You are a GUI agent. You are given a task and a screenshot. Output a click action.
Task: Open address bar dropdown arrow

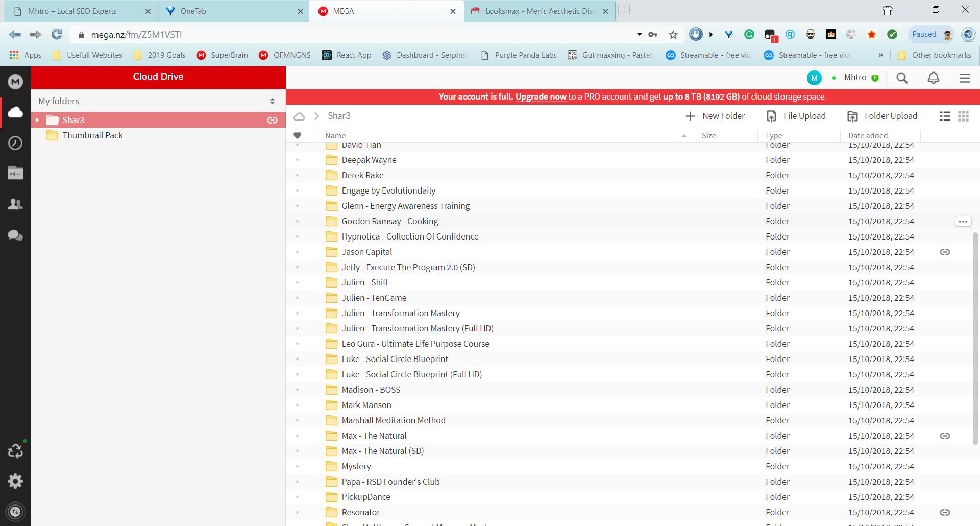(x=639, y=35)
